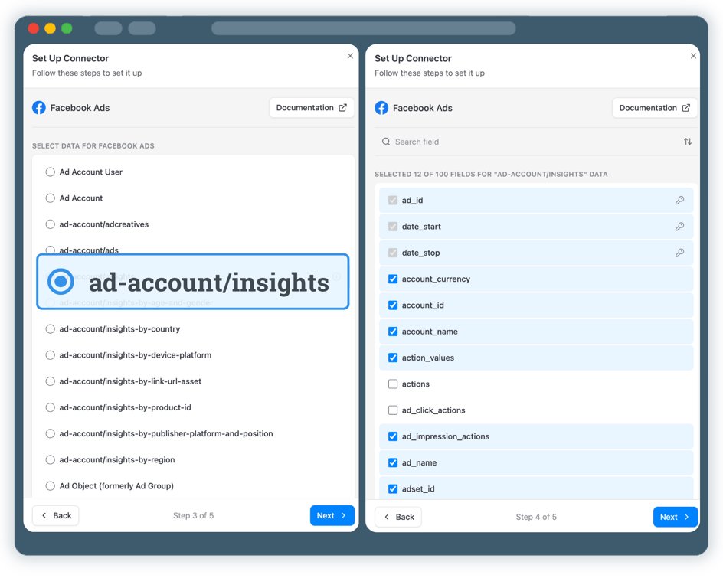The image size is (723, 588).
Task: Select ad-account/adcreatives radio option
Action: pyautogui.click(x=51, y=224)
